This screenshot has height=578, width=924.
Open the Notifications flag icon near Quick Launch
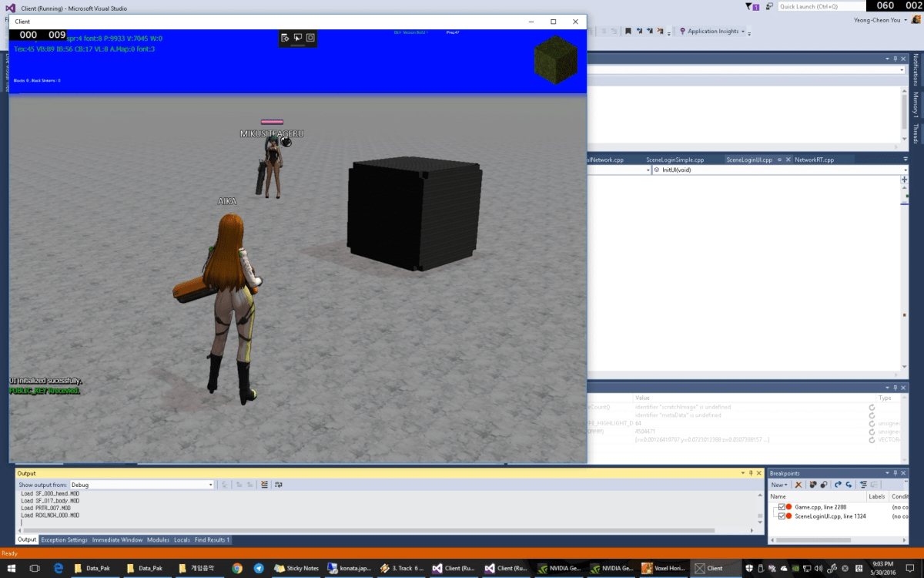(x=748, y=5)
